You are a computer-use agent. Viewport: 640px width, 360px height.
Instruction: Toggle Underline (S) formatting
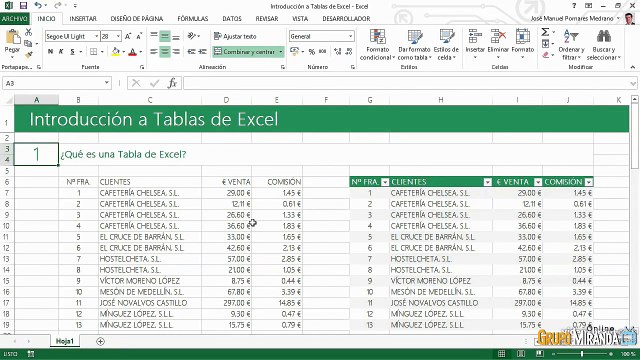[x=72, y=51]
